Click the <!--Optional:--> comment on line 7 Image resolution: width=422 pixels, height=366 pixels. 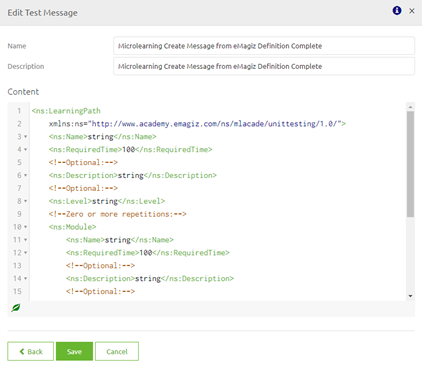click(x=83, y=188)
